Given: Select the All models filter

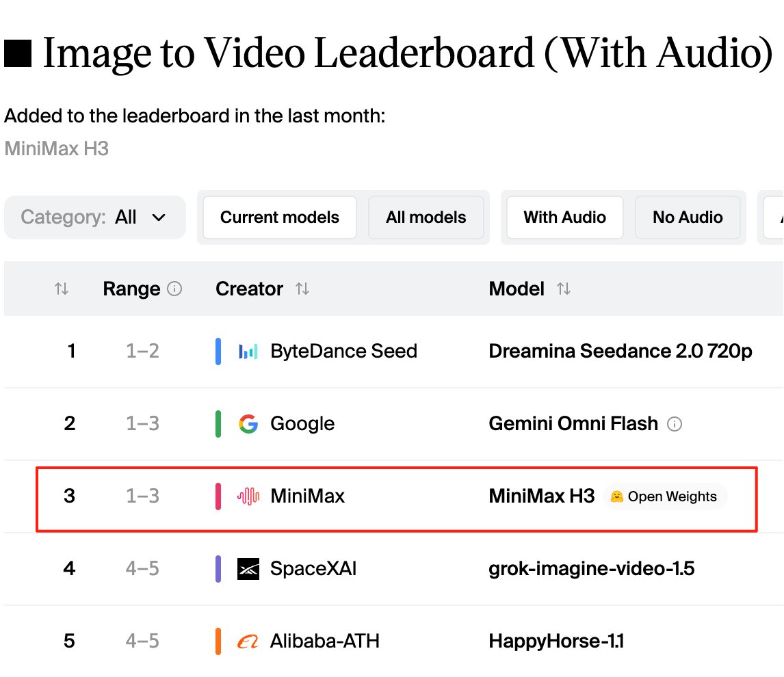Looking at the screenshot, I should coord(426,217).
